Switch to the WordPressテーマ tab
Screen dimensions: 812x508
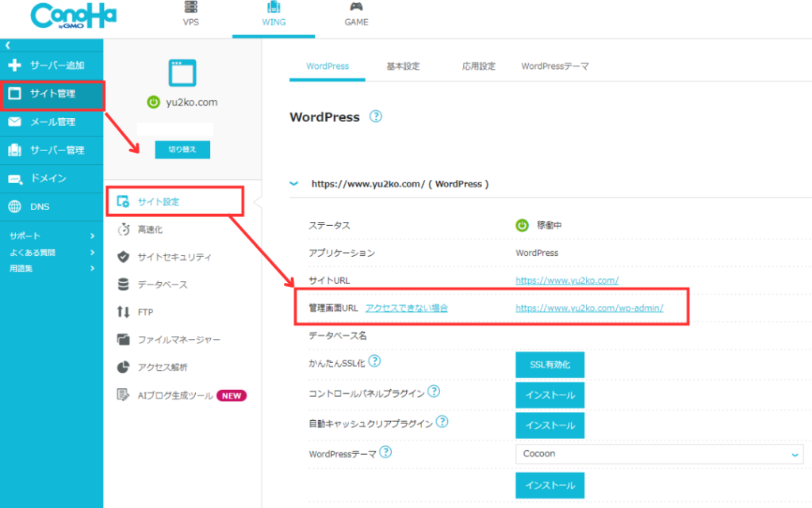554,67
